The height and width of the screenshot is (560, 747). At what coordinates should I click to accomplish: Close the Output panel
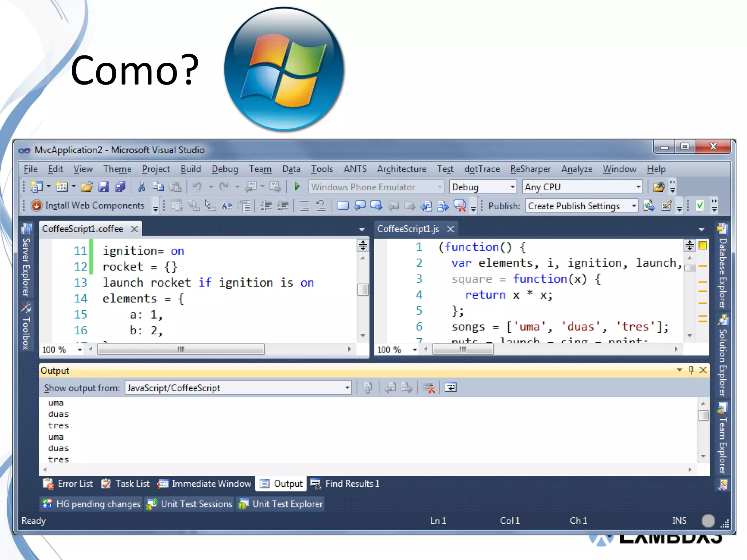pyautogui.click(x=703, y=370)
